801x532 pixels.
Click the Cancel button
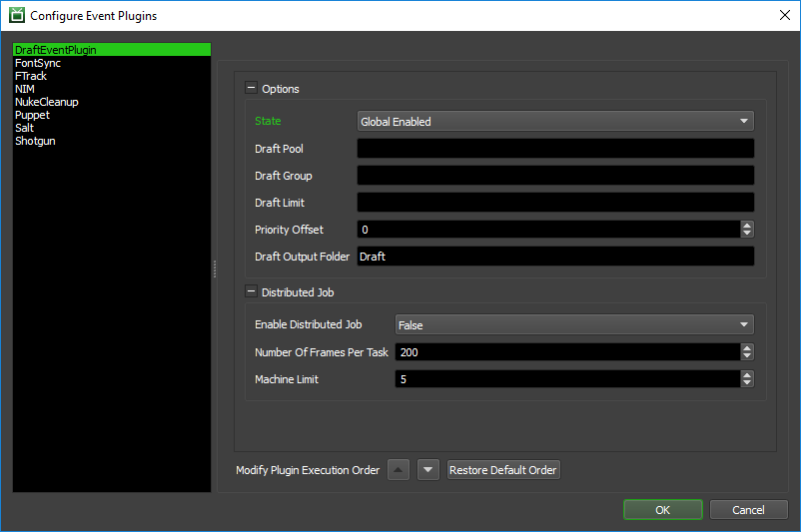point(748,509)
